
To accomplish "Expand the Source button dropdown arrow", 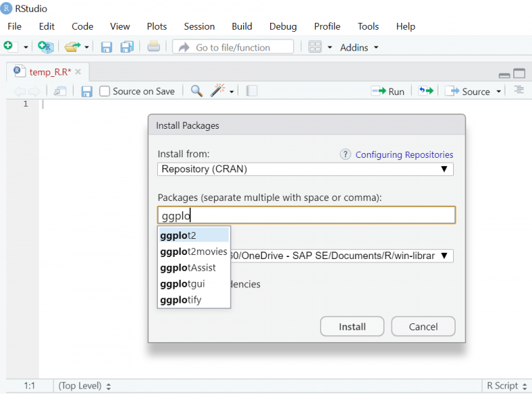I will pyautogui.click(x=499, y=91).
